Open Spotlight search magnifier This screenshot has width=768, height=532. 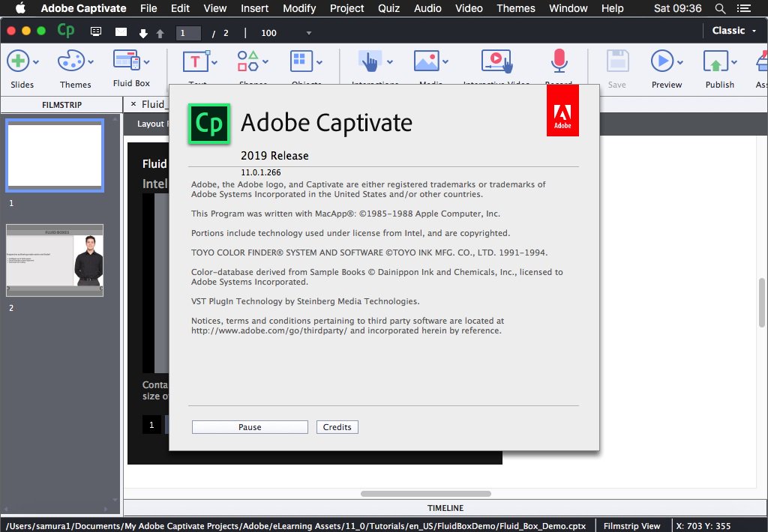(x=720, y=8)
